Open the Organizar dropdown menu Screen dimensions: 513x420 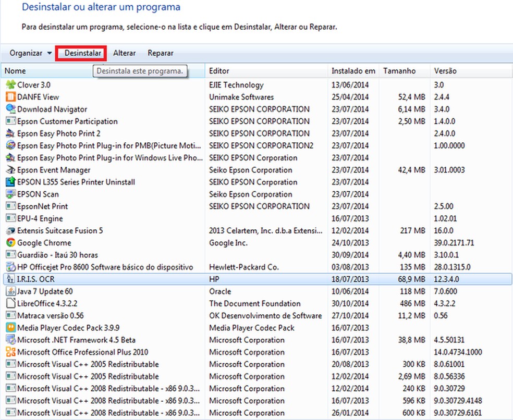[x=31, y=53]
